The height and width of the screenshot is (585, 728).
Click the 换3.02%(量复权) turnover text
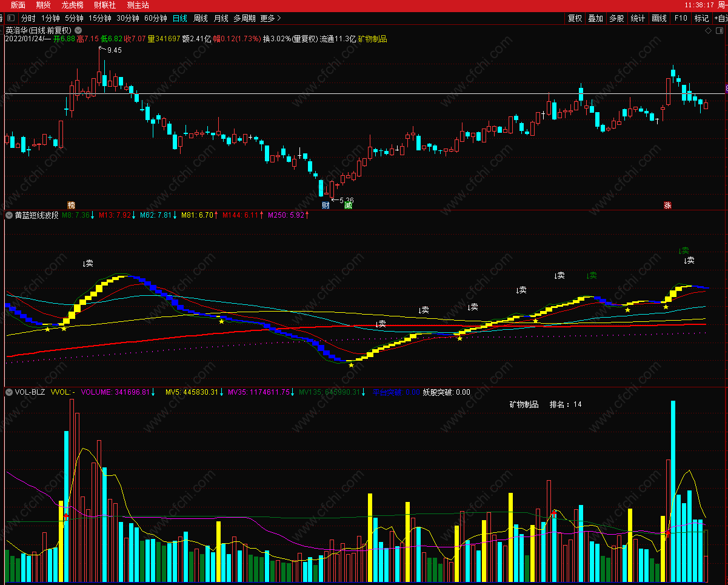coord(290,39)
